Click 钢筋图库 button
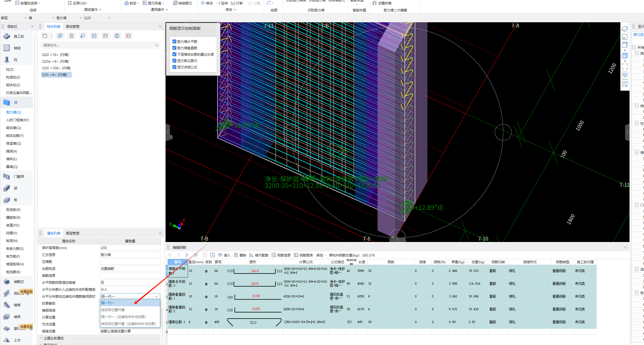 click(304, 255)
